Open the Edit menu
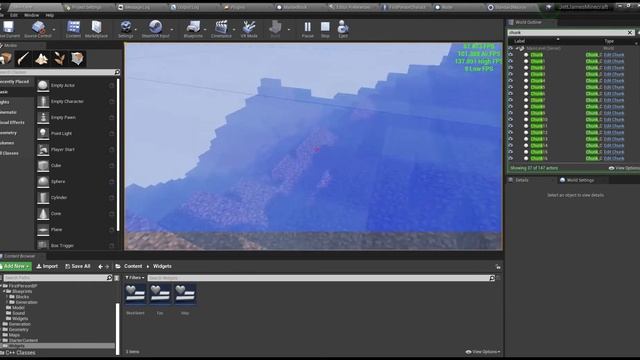640x360 pixels. [14, 15]
